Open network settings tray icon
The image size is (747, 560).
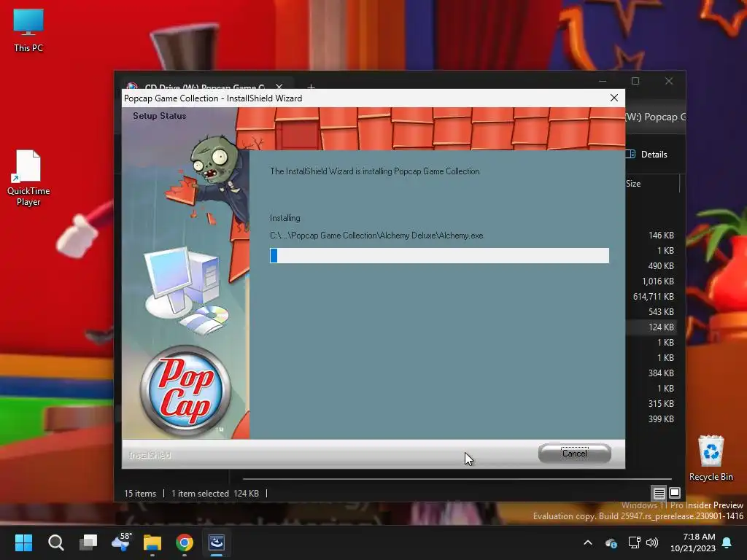click(634, 542)
